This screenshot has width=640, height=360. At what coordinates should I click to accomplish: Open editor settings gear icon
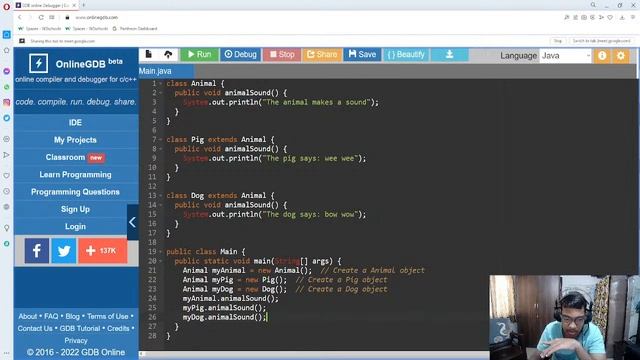click(620, 56)
